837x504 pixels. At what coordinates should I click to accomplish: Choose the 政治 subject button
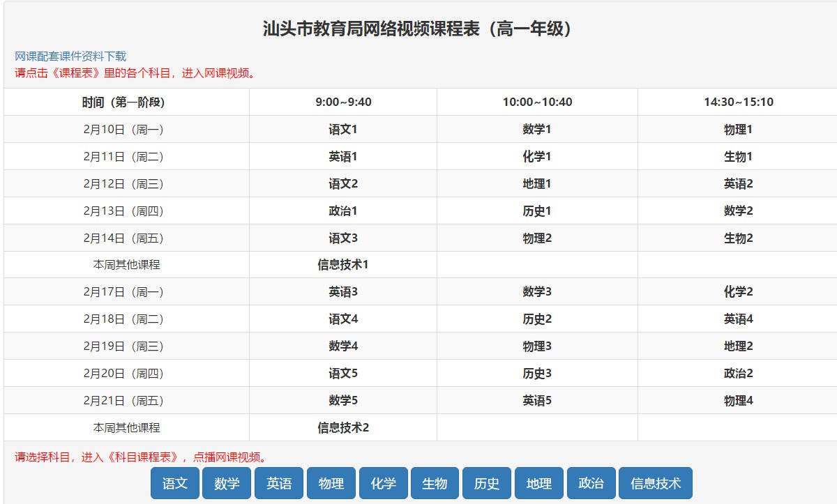click(x=591, y=483)
